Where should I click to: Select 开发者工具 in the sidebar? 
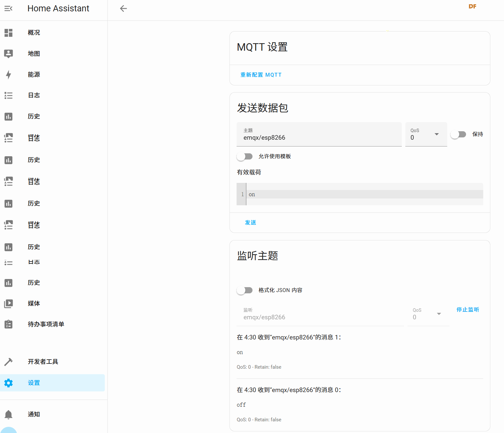pyautogui.click(x=43, y=362)
